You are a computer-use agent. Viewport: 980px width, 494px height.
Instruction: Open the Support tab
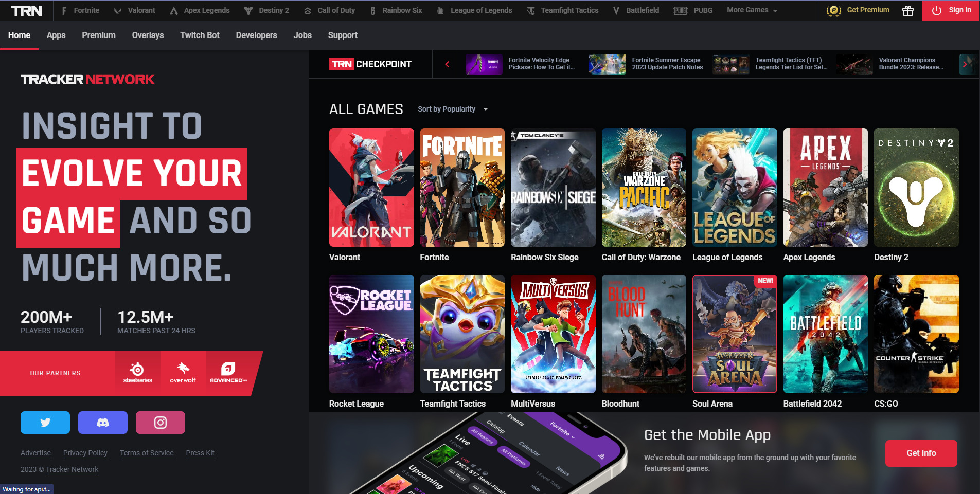coord(343,35)
